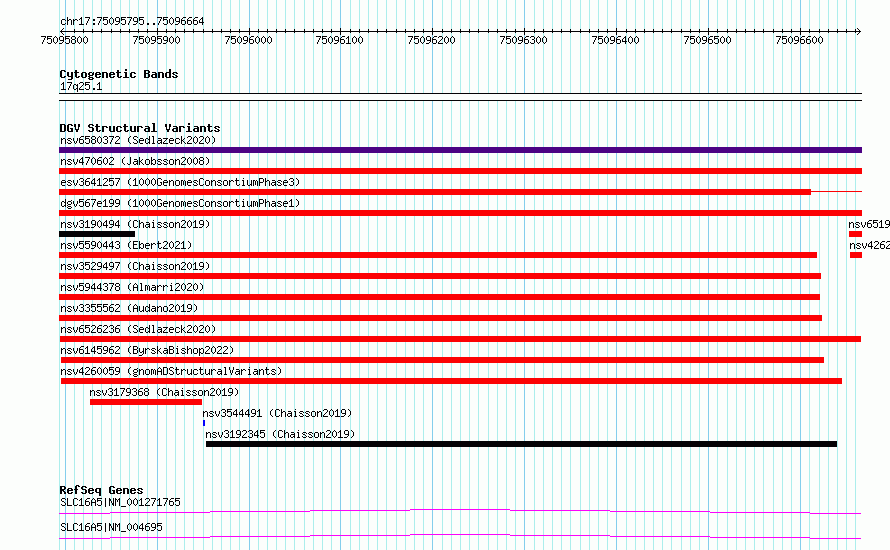Image resolution: width=890 pixels, height=550 pixels.
Task: Click the red nsv4260059 variant bar
Action: [451, 381]
